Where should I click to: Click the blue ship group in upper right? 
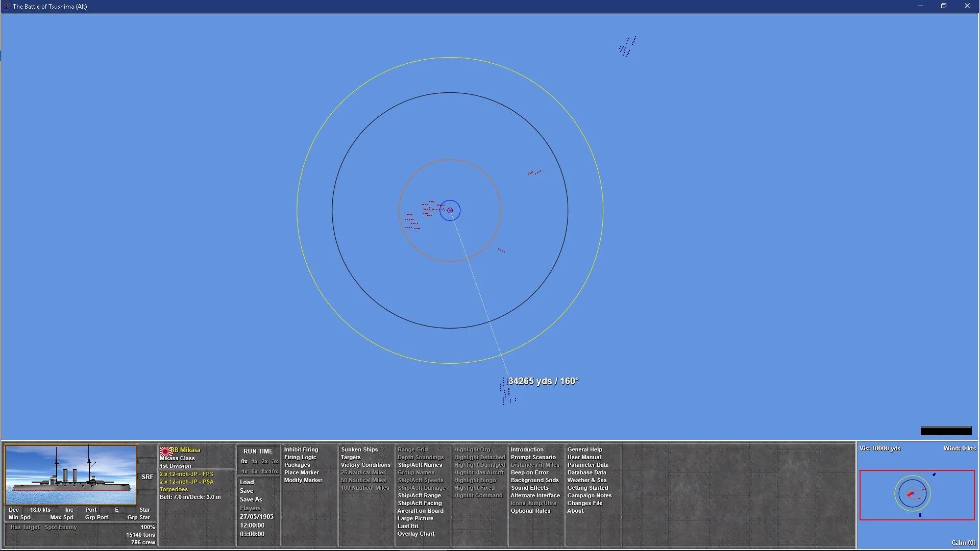[x=627, y=47]
